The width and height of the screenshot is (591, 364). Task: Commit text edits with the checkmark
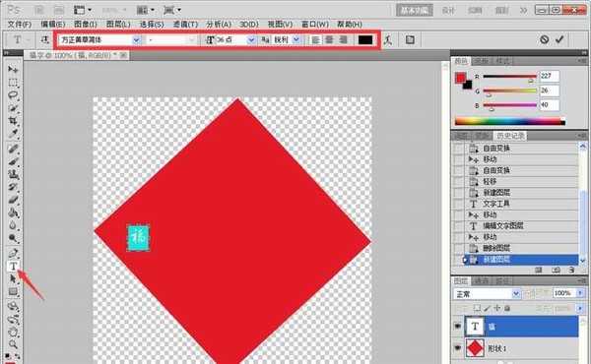point(559,39)
